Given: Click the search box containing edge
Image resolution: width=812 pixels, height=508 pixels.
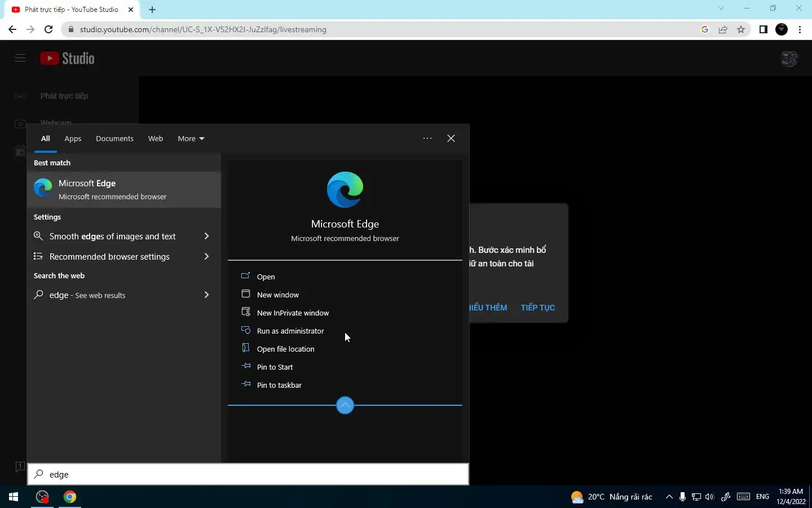Looking at the screenshot, I should point(248,474).
